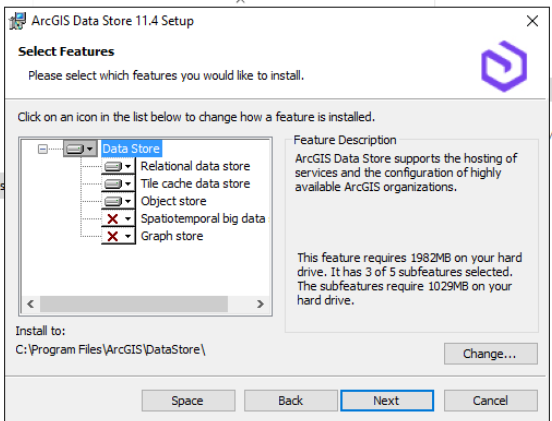The width and height of the screenshot is (552, 421).
Task: Select Relational data store in the feature tree
Action: click(x=195, y=166)
